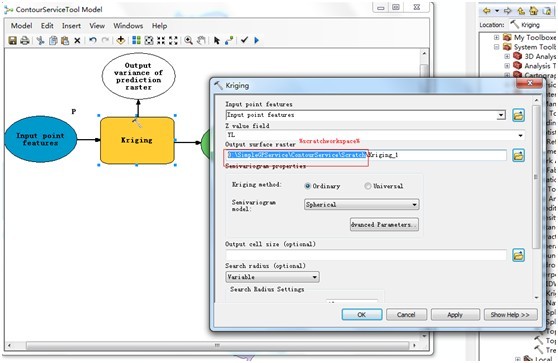
Task: Open the View menu
Action: 97,26
